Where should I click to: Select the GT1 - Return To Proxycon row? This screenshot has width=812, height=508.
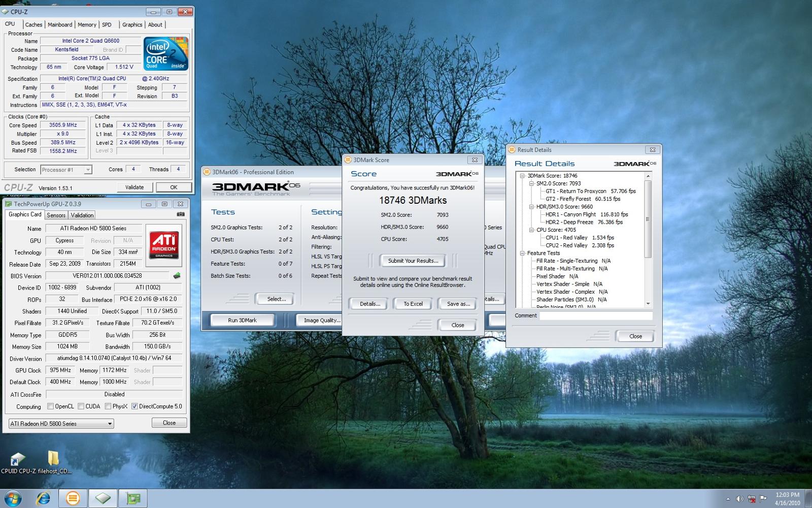coord(591,192)
